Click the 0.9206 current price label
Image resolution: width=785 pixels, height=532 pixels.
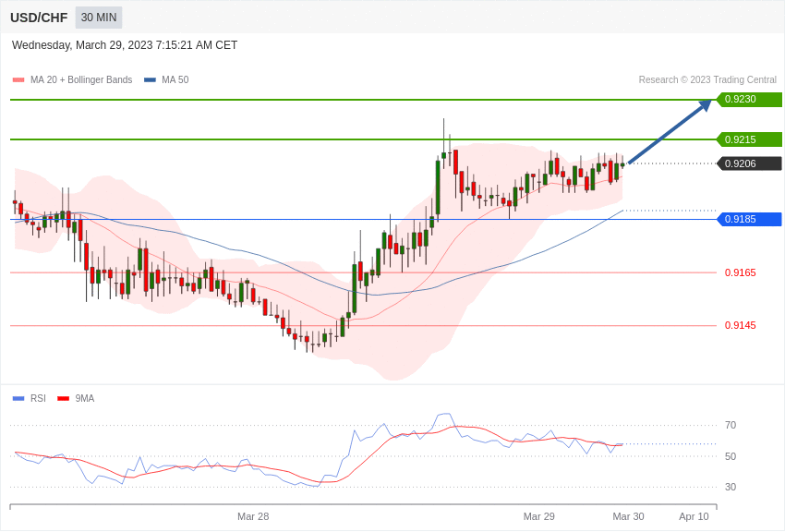tap(750, 163)
